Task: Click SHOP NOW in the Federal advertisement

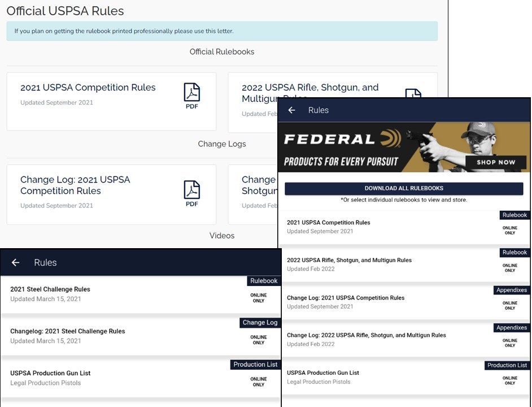Action: coord(496,162)
